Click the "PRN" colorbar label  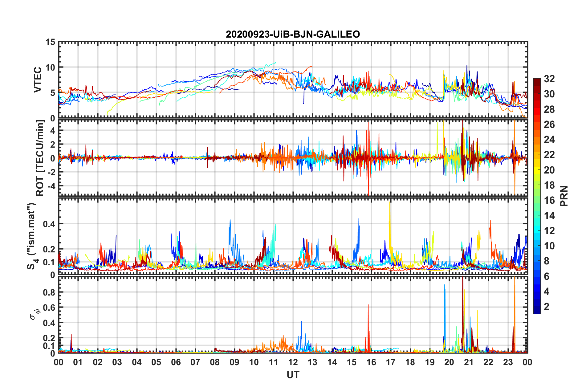tap(564, 196)
